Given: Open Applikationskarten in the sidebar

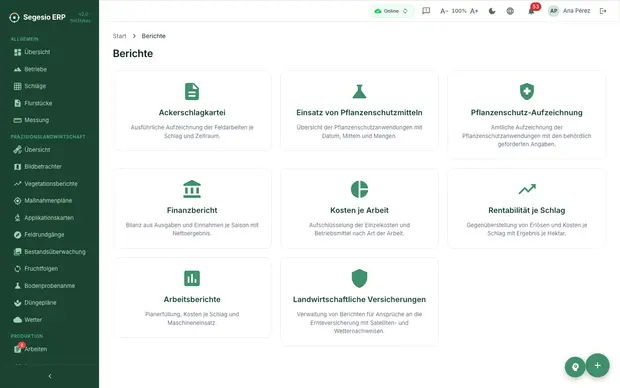Looking at the screenshot, I should [x=49, y=218].
